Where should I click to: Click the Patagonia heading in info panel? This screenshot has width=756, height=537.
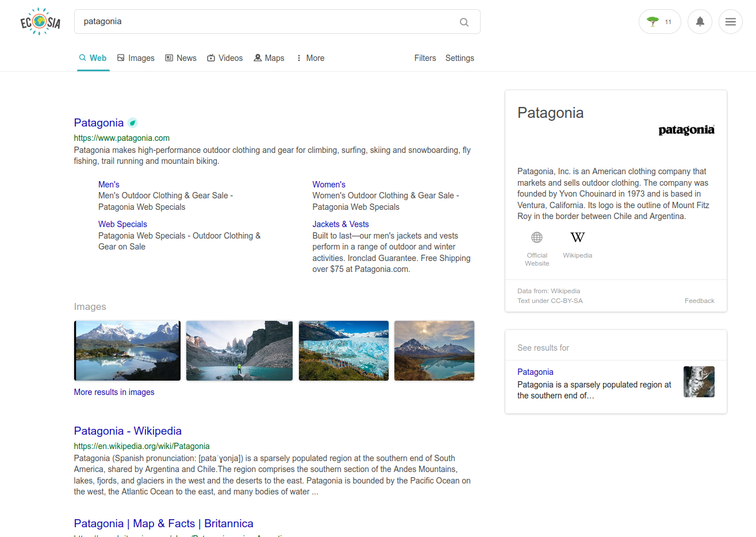550,113
